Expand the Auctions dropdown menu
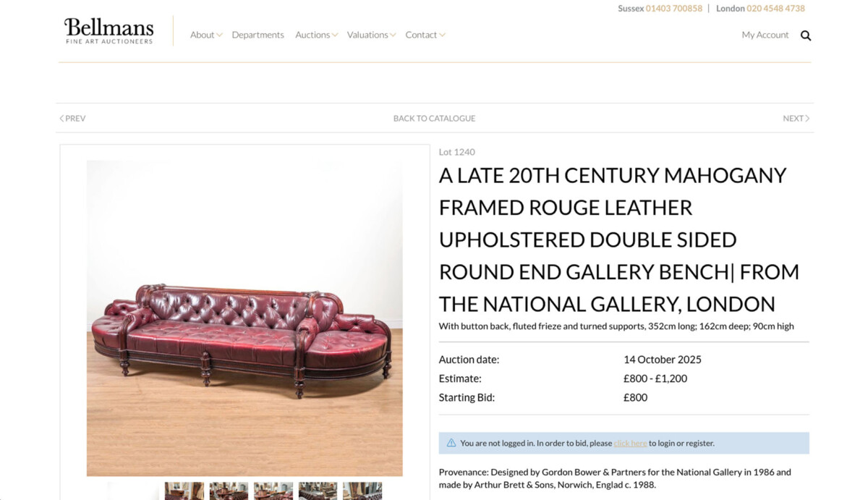 (316, 35)
